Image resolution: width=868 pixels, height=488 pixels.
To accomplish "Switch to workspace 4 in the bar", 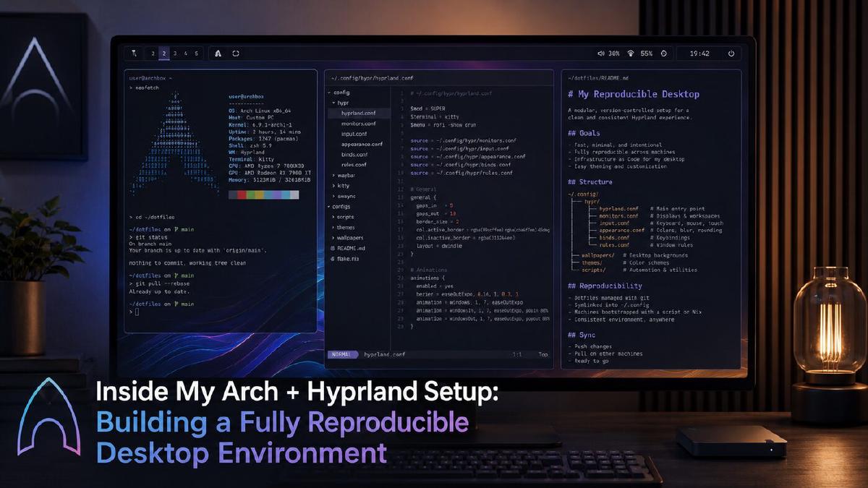I will 186,53.
